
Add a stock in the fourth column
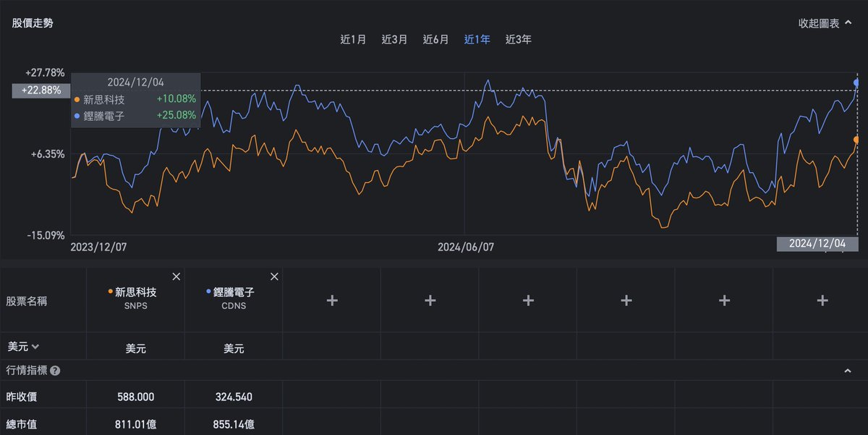pos(430,300)
